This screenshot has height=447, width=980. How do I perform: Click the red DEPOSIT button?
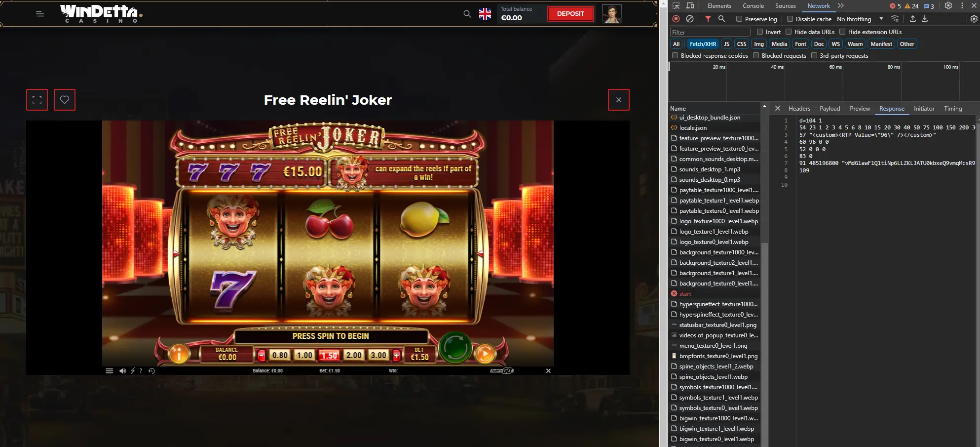click(x=570, y=14)
